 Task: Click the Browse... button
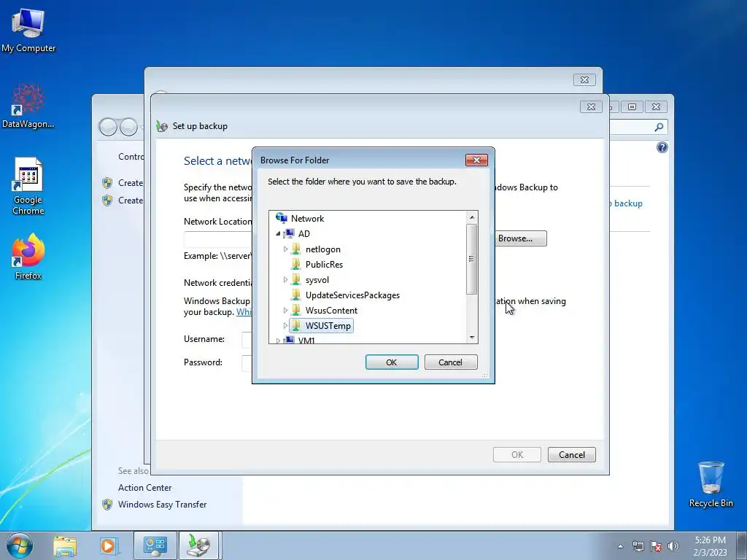coord(519,238)
